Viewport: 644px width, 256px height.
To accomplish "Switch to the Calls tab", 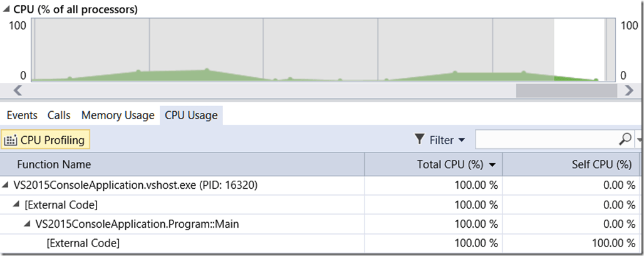I will click(59, 115).
